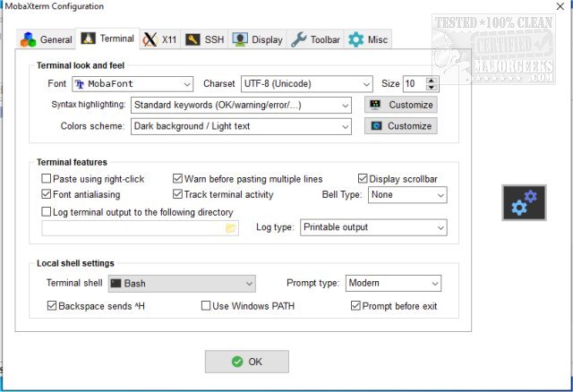The image size is (573, 392).
Task: Click the Terminal tab penguin icon
Action: (88, 38)
